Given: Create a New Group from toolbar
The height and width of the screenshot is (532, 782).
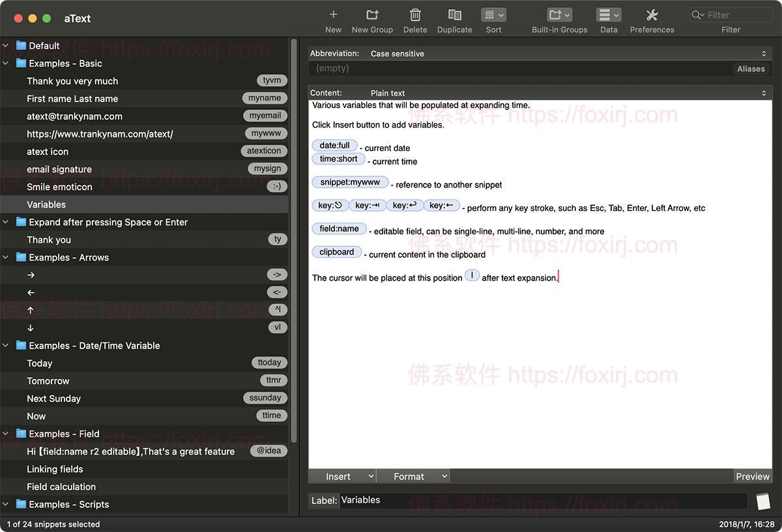Looking at the screenshot, I should [x=372, y=15].
